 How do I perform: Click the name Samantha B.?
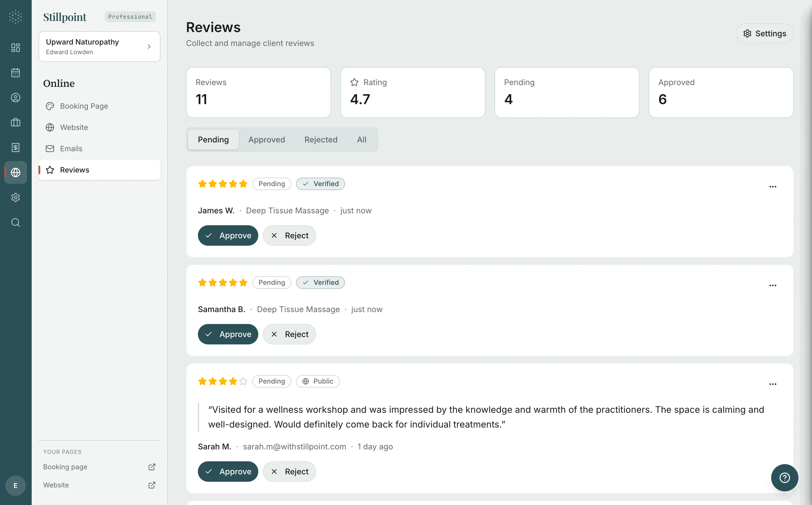tap(222, 309)
